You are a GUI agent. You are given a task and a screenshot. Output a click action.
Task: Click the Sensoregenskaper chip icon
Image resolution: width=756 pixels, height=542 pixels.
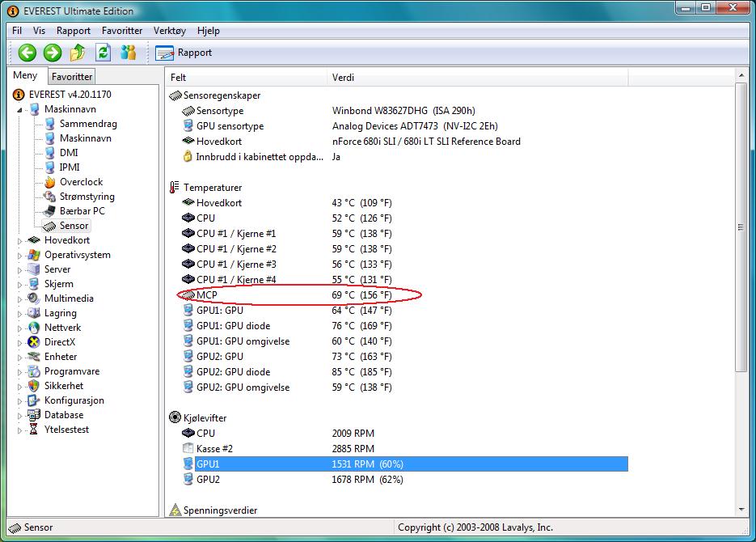(175, 95)
